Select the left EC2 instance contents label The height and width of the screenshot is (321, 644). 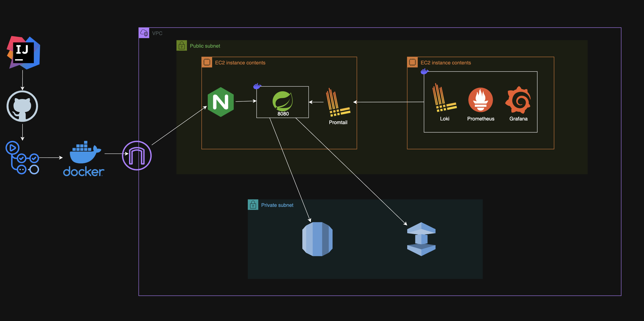(240, 63)
